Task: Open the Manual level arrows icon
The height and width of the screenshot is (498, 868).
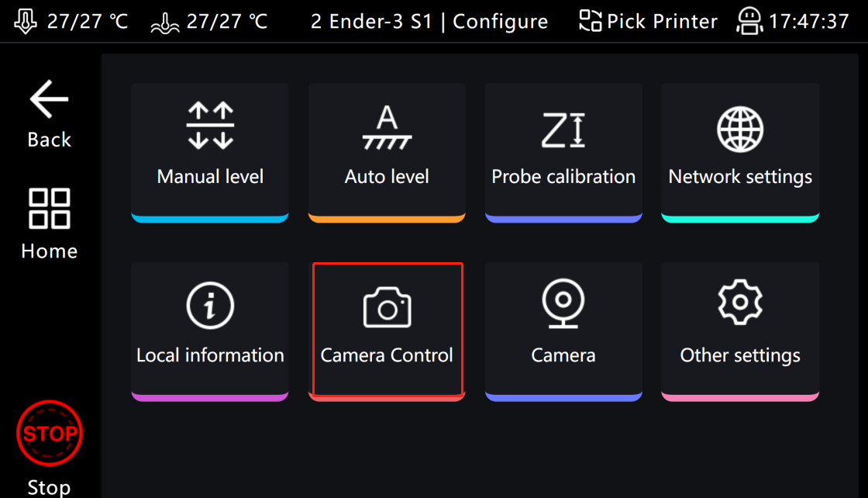Action: [210, 126]
